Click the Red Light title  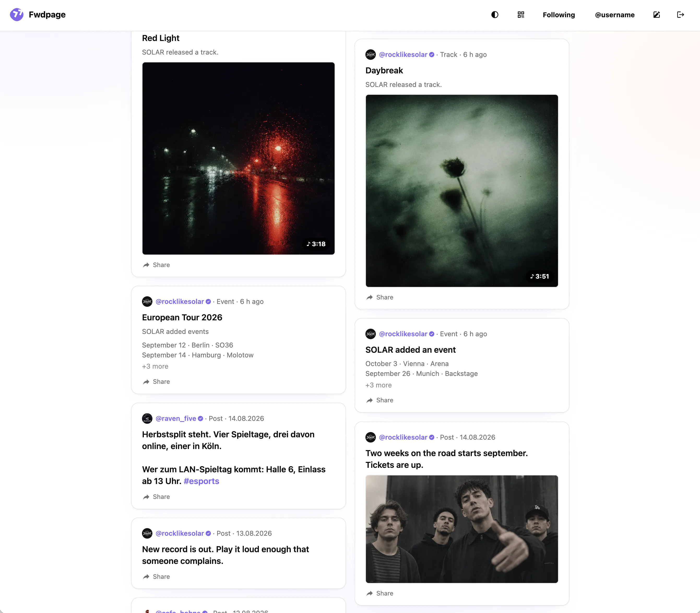(x=161, y=38)
